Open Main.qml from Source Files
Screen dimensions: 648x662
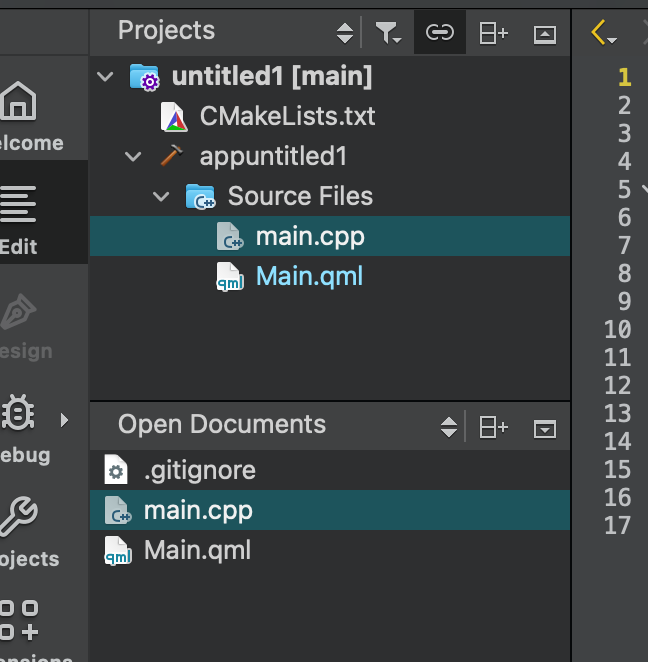click(x=308, y=276)
